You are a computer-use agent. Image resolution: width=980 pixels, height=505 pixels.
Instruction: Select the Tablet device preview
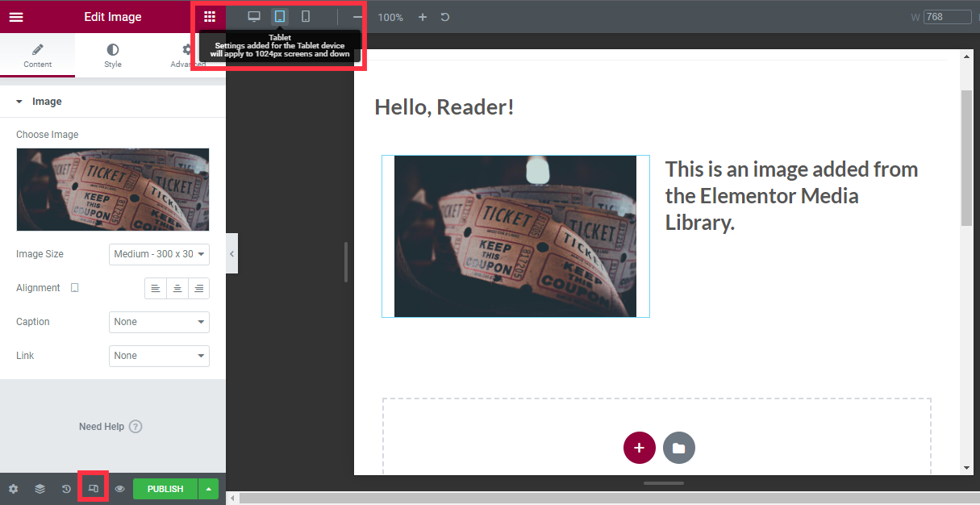tap(280, 16)
